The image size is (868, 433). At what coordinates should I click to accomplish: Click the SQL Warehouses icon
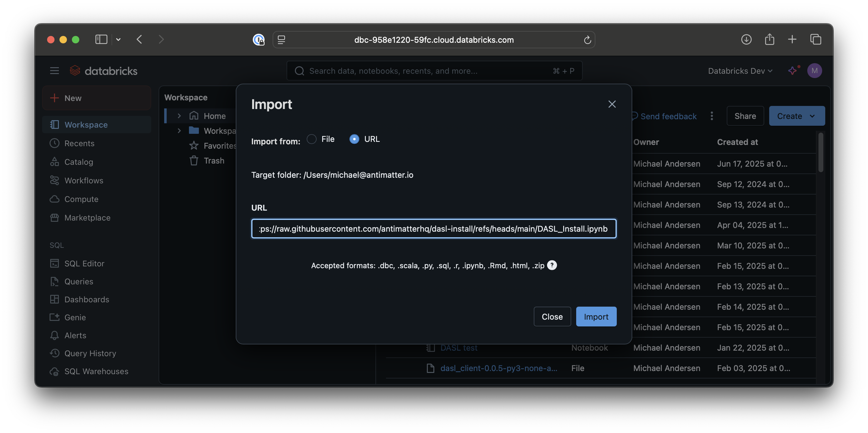54,371
